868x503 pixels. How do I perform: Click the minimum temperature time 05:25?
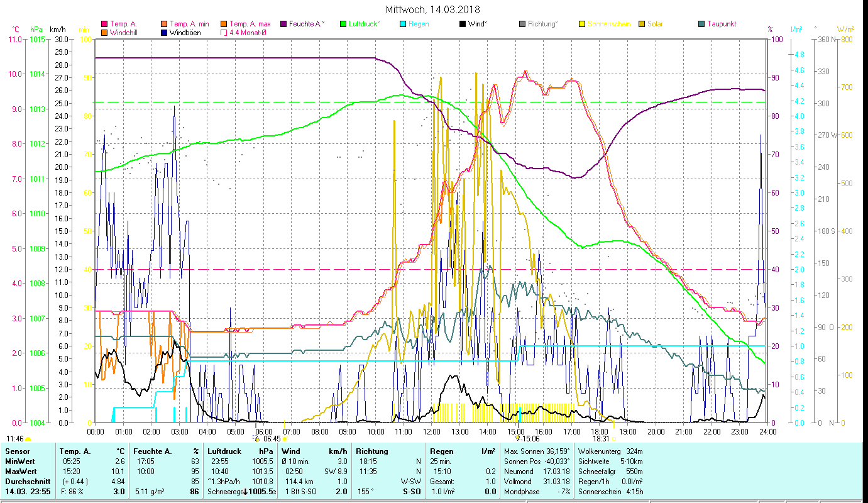click(x=70, y=462)
